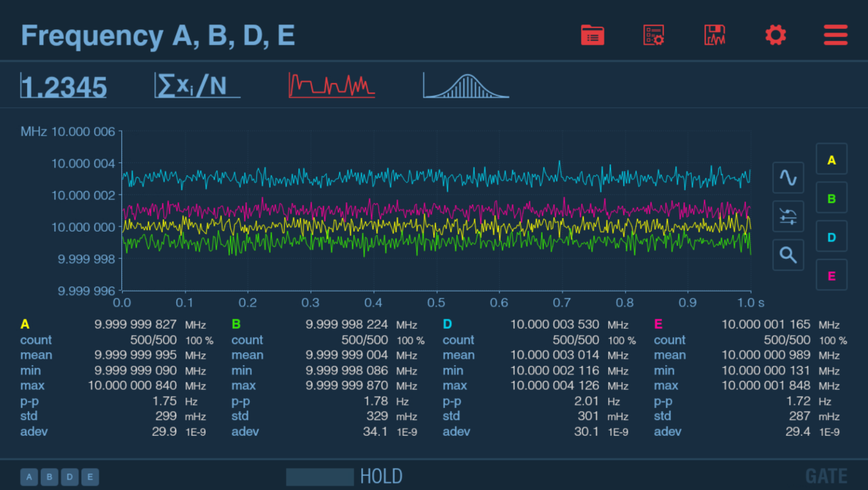Click the magnifier zoom icon
868x490 pixels.
(x=788, y=255)
